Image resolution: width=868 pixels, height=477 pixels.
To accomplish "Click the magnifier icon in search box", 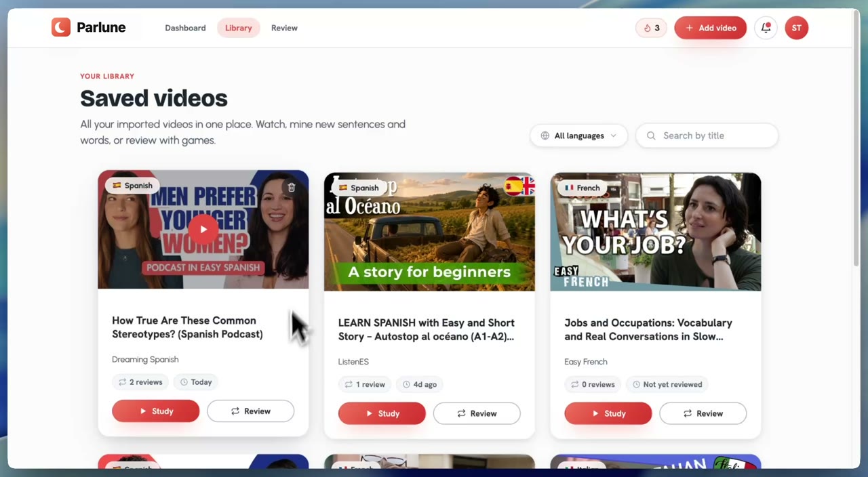I will 651,136.
